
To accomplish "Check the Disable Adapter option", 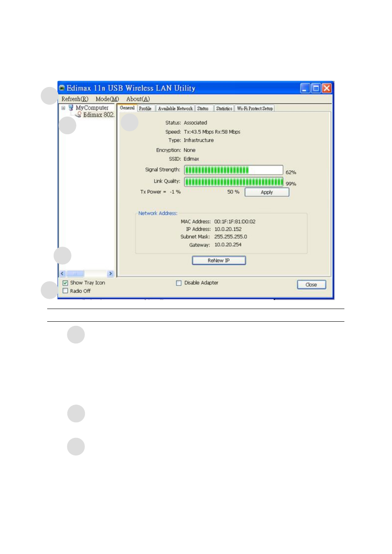I will (x=179, y=283).
